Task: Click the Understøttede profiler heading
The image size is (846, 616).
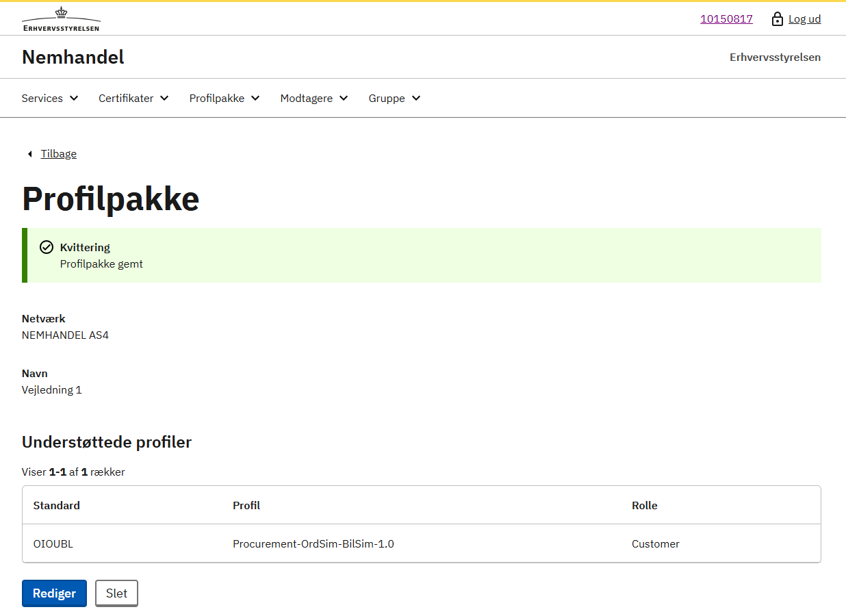Action: pyautogui.click(x=107, y=442)
